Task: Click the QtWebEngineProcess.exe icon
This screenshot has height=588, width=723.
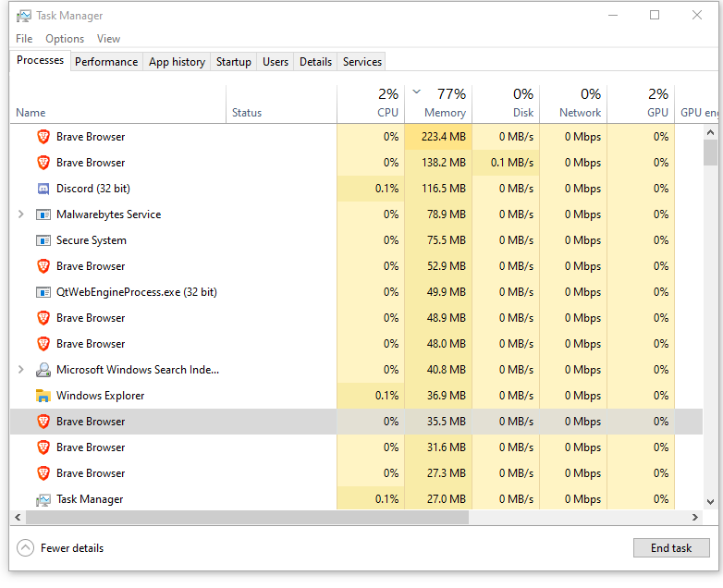Action: coord(43,292)
